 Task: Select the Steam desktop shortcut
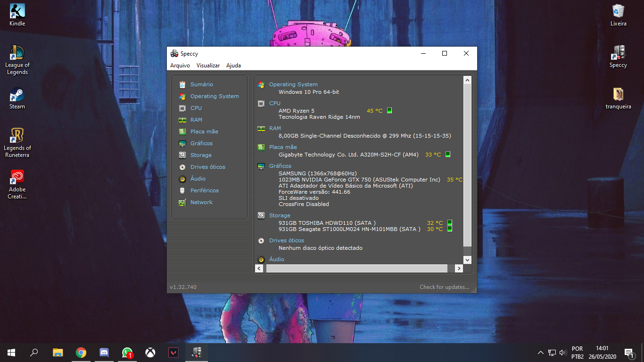point(17,99)
